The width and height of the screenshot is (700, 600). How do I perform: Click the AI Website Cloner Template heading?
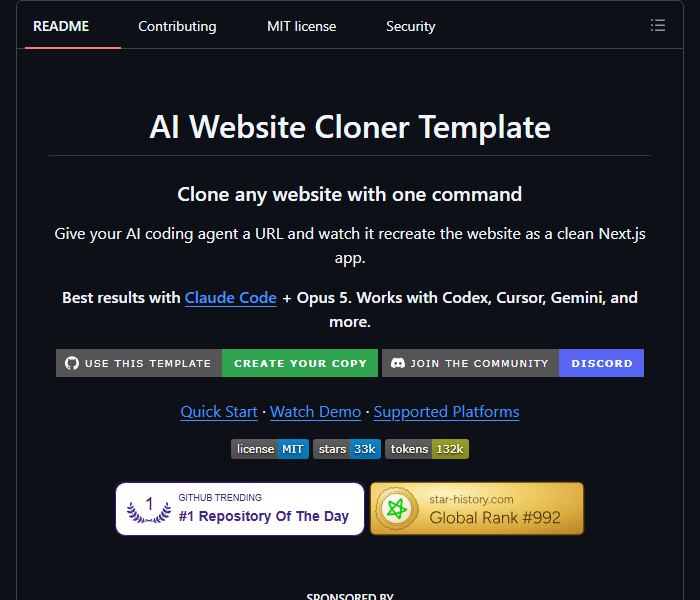[x=350, y=127]
